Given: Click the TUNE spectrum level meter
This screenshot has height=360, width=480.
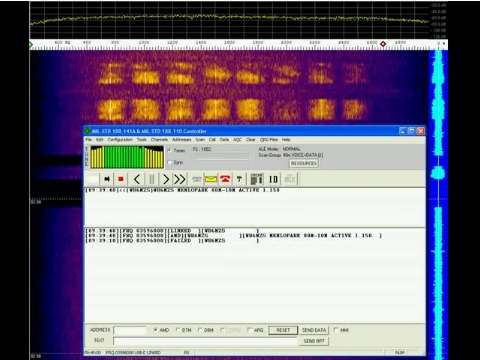Looking at the screenshot, I should [127, 157].
